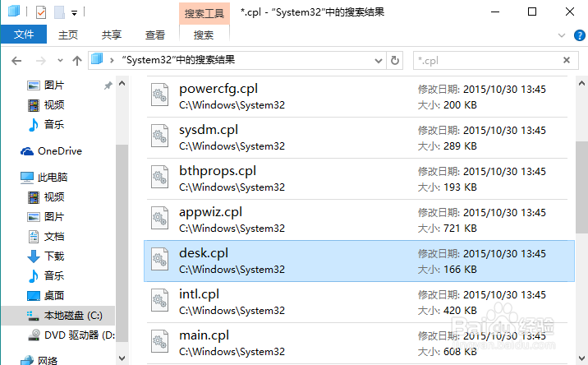
Task: Open pinned 音乐 quick access item
Action: (46, 124)
